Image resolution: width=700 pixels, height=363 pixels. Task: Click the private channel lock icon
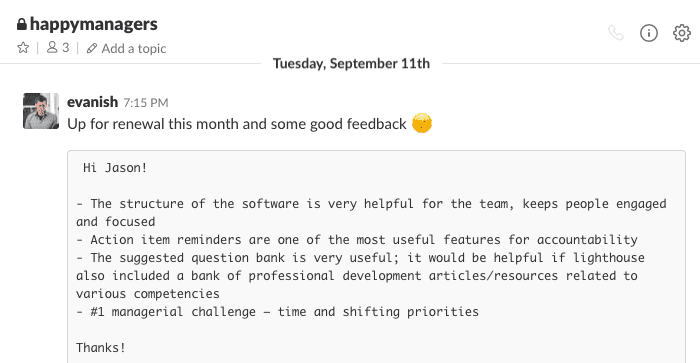[x=22, y=24]
